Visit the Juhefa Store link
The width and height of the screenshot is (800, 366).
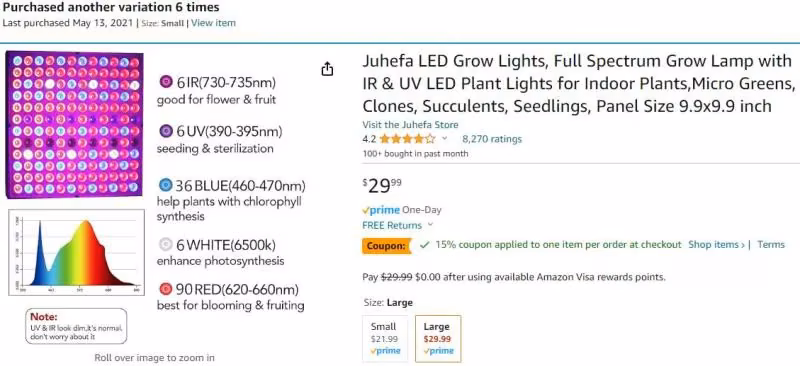[x=410, y=125]
